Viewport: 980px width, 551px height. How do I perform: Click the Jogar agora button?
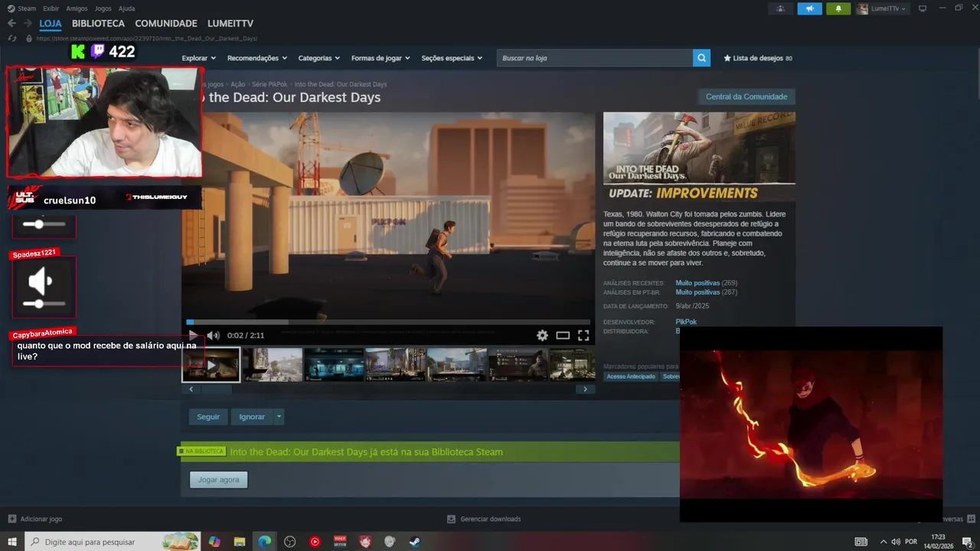click(x=218, y=480)
